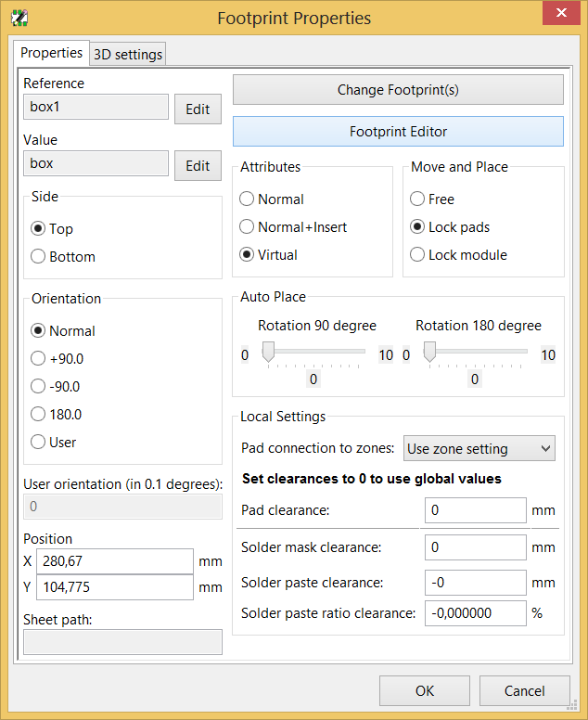Select Normal+Insert attribute
Viewport: 588px width, 720px height.
[247, 226]
